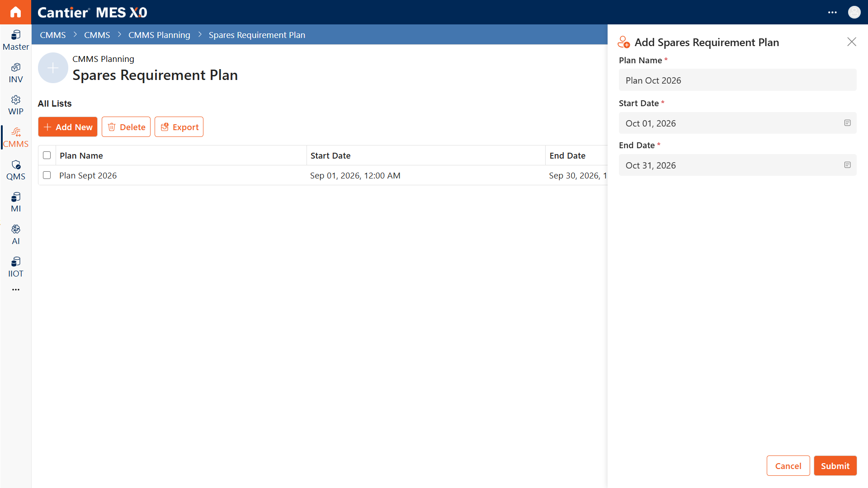The width and height of the screenshot is (868, 488).
Task: Click the Sep 01, 2026, 12:00 AM cell
Action: click(355, 175)
